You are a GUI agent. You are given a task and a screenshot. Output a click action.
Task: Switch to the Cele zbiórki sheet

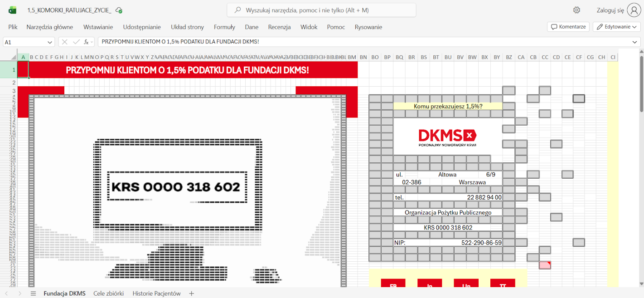pyautogui.click(x=108, y=293)
